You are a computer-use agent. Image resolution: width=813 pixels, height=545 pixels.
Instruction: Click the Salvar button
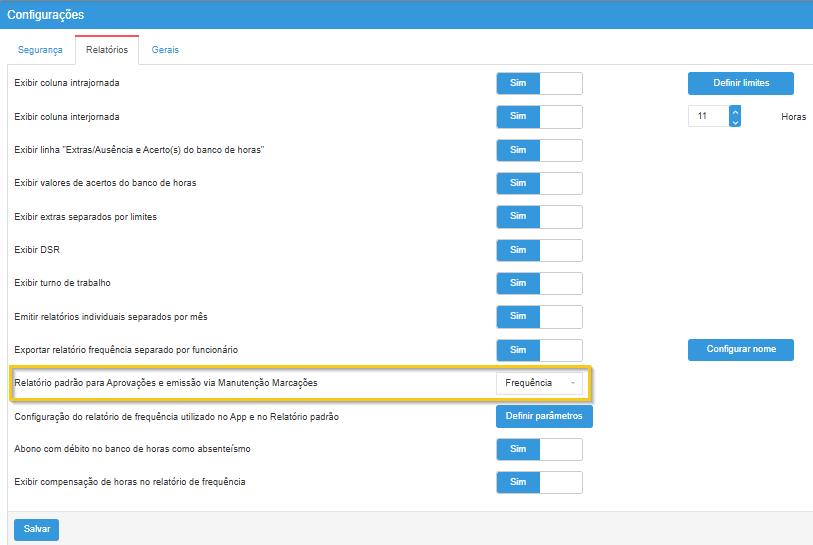point(36,530)
